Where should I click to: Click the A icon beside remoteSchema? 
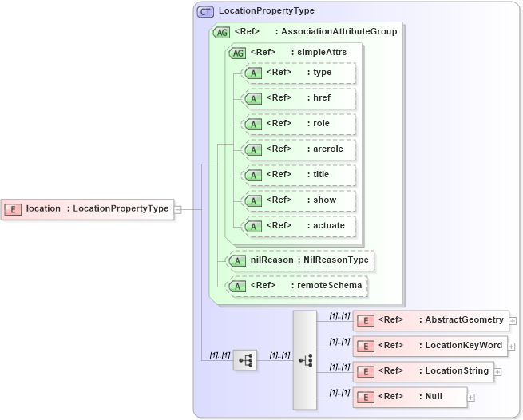(x=237, y=286)
